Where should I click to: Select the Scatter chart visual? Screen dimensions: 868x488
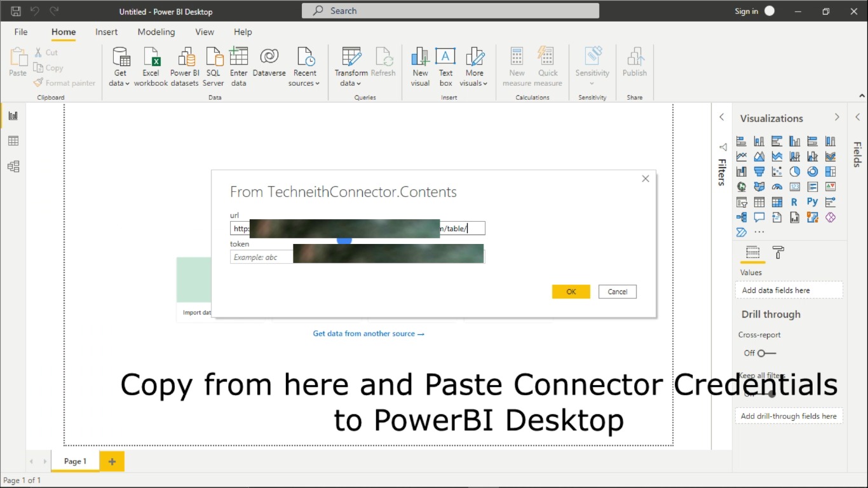point(777,172)
